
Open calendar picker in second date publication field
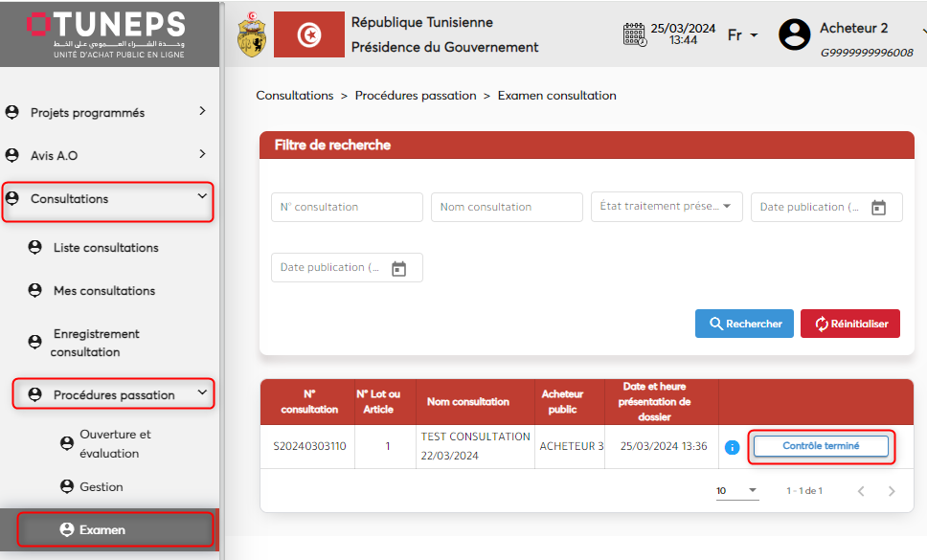click(399, 269)
